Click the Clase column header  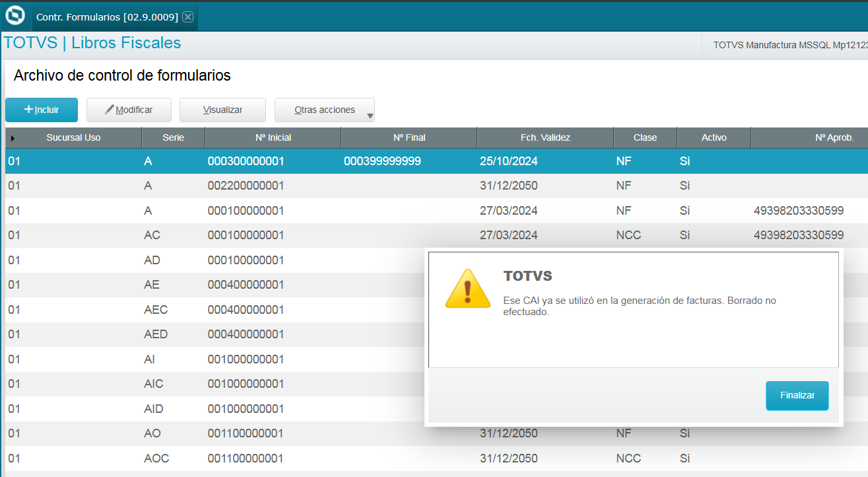click(645, 138)
